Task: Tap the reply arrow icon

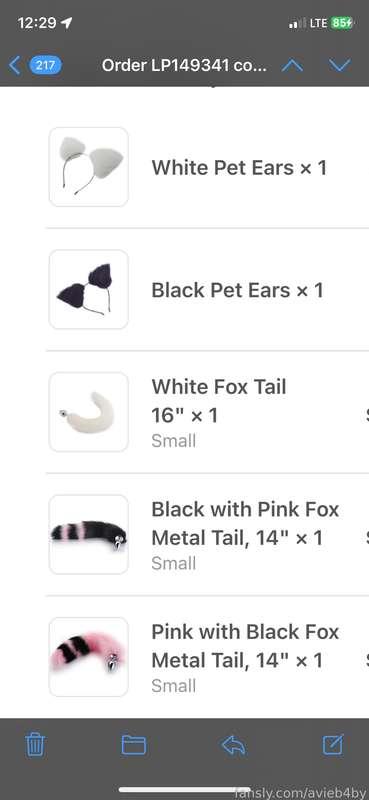Action: click(x=233, y=745)
